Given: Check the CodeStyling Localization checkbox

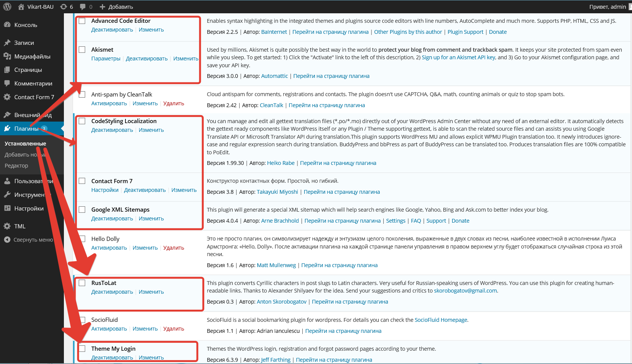Looking at the screenshot, I should (x=82, y=121).
